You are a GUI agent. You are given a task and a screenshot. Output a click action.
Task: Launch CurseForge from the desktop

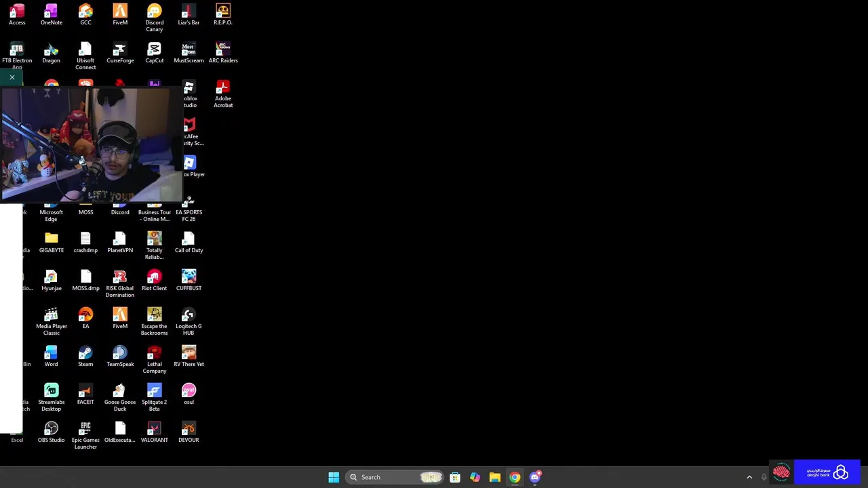click(x=120, y=52)
